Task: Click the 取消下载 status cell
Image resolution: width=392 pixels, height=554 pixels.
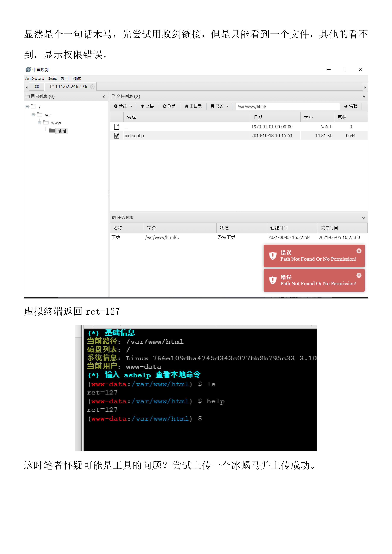Action: point(227,237)
